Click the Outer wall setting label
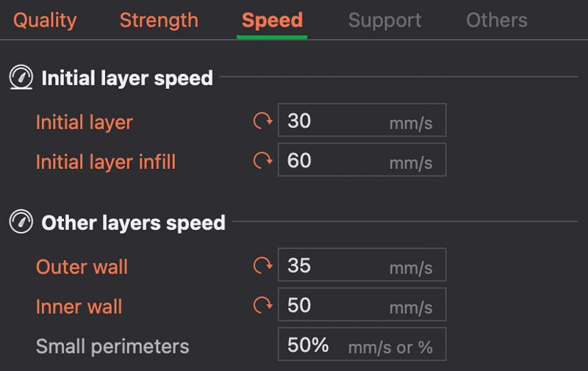This screenshot has width=588, height=371. [x=82, y=267]
